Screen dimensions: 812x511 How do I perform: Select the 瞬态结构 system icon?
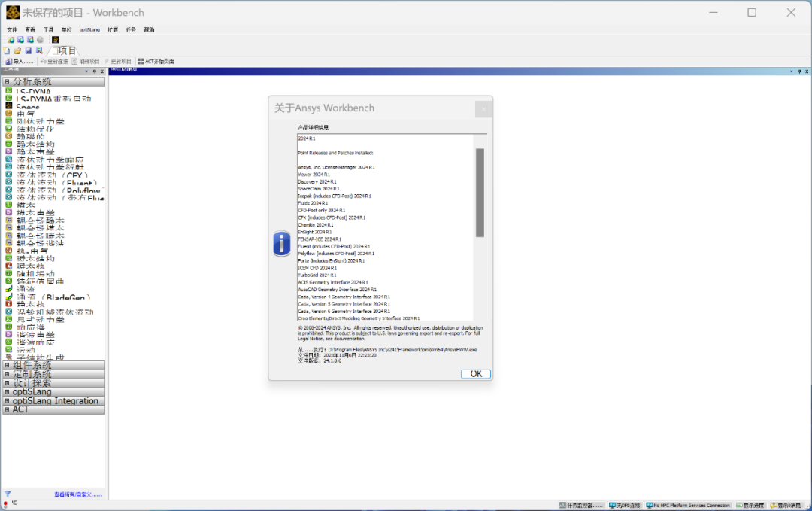(9, 258)
